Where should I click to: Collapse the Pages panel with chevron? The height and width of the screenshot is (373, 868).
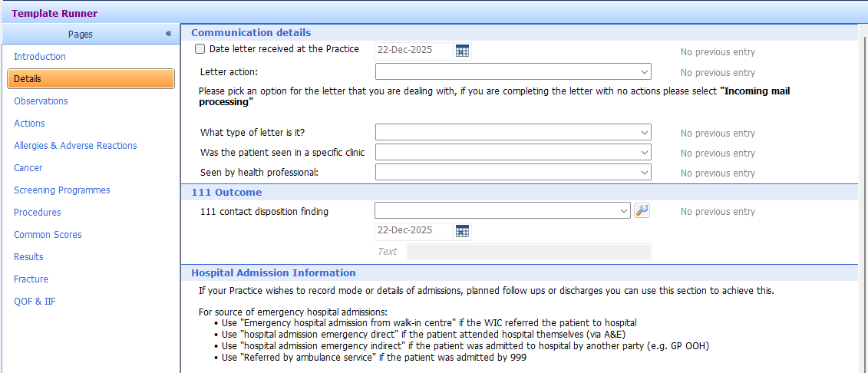pos(168,34)
